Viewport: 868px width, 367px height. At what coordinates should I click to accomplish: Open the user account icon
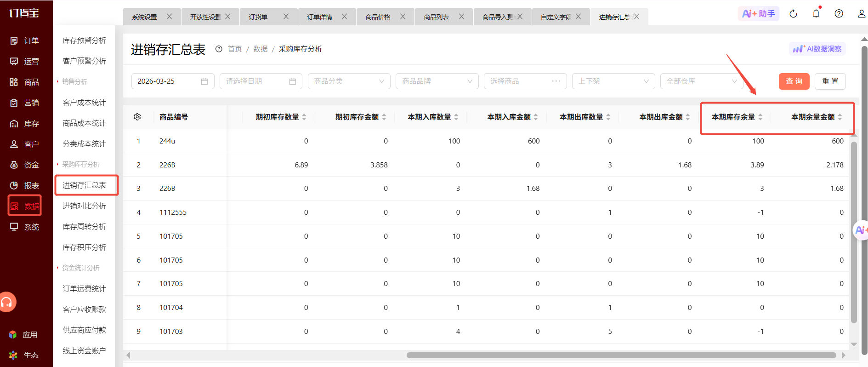click(x=862, y=14)
